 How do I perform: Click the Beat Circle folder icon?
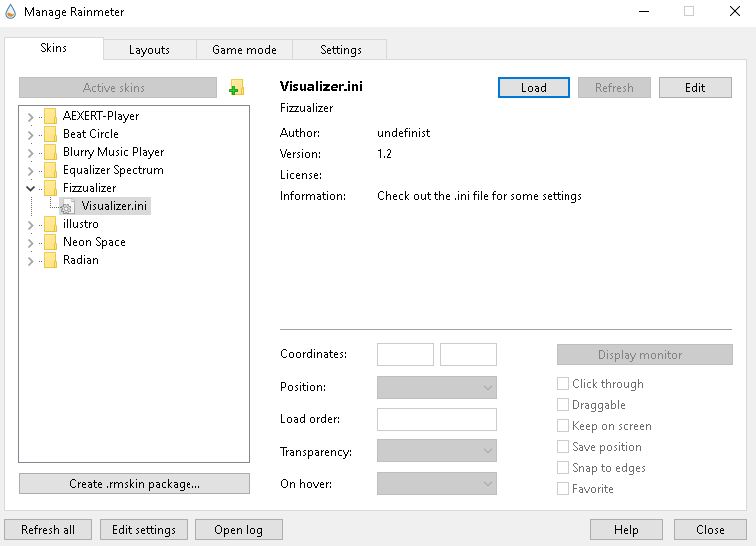click(x=50, y=134)
